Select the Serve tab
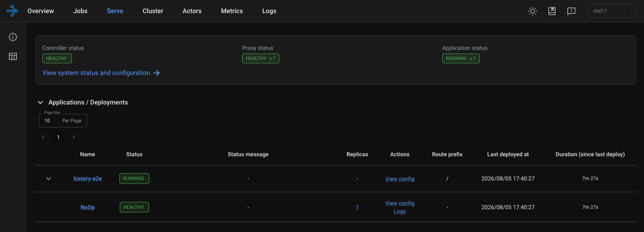 (115, 11)
